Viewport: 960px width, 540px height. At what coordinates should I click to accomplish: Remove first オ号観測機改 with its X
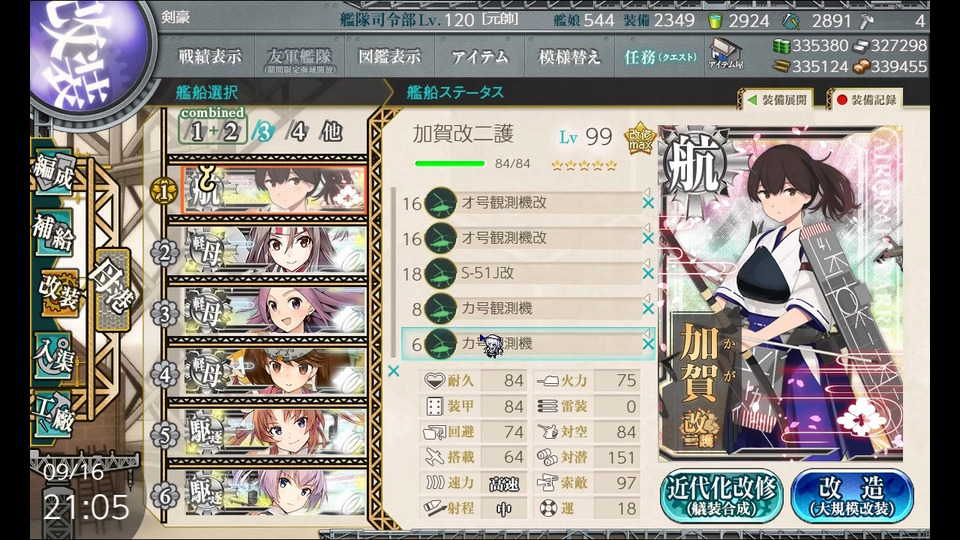coord(648,203)
